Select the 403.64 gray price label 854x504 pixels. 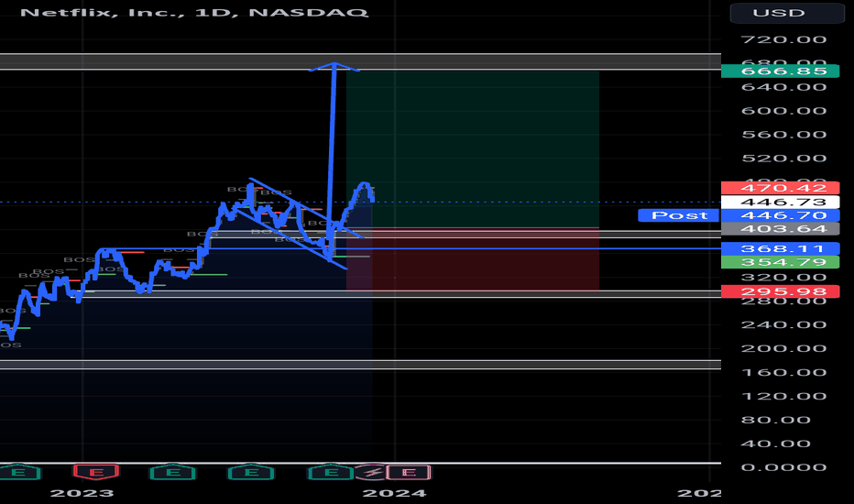click(x=780, y=229)
